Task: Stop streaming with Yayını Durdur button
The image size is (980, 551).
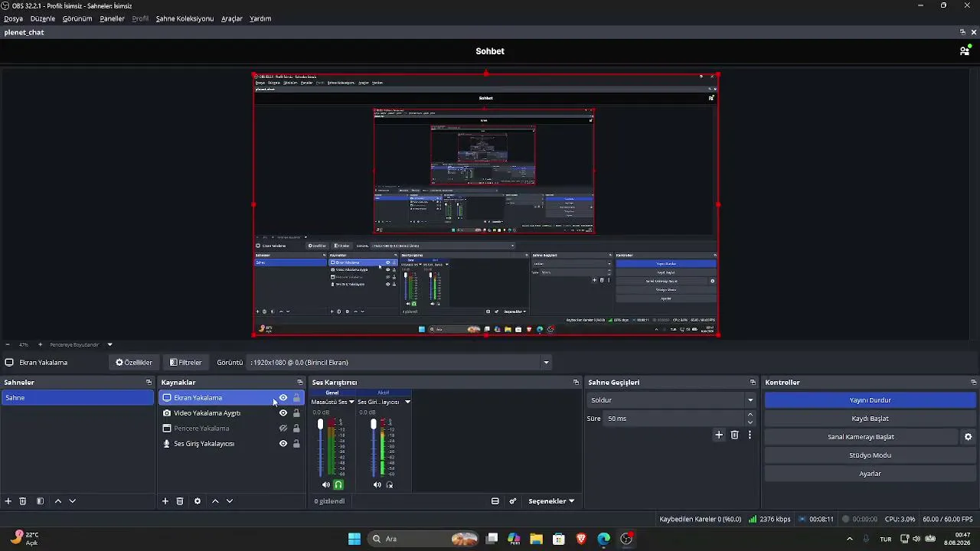Action: pyautogui.click(x=871, y=400)
